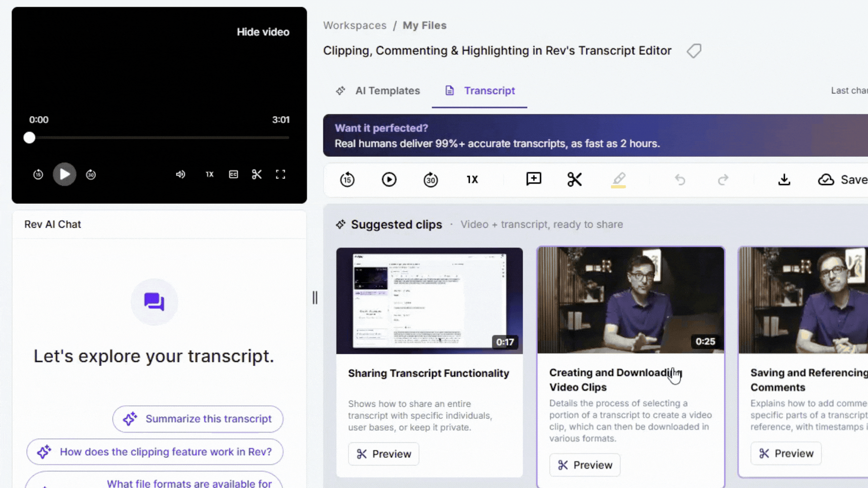Open Saving and Referencing Comments thumbnail
This screenshot has width=868, height=488.
803,300
